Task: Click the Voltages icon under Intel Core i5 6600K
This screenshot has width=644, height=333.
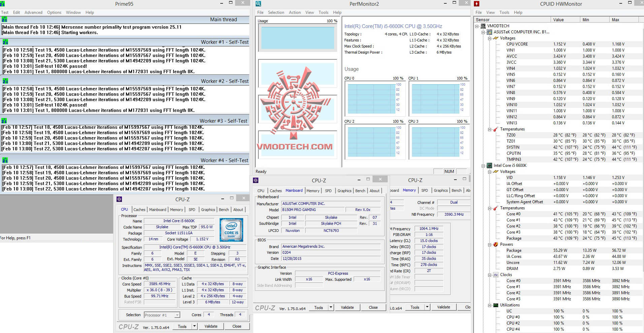Action: click(496, 172)
